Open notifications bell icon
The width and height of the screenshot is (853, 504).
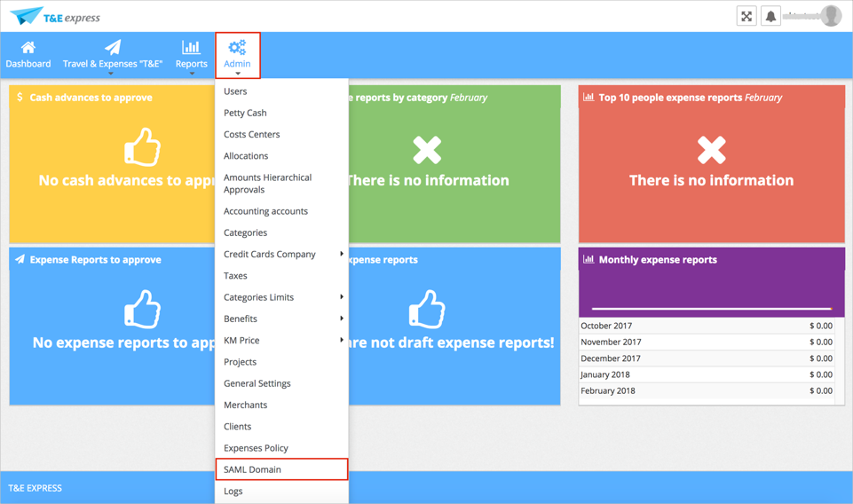tap(770, 16)
